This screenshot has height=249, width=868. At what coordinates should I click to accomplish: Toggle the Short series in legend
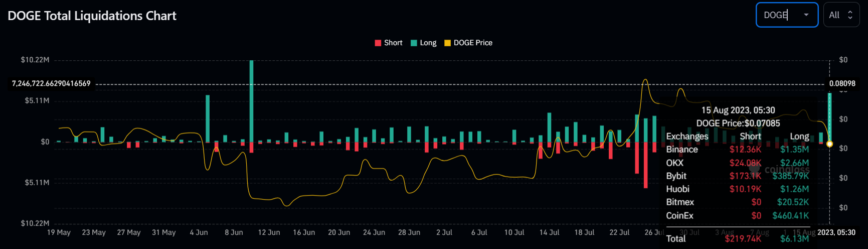coord(389,43)
